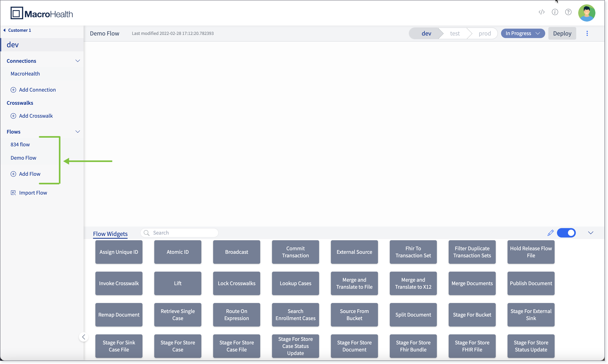This screenshot has height=364, width=608.
Task: Select the Commit Transaction widget
Action: pos(296,252)
